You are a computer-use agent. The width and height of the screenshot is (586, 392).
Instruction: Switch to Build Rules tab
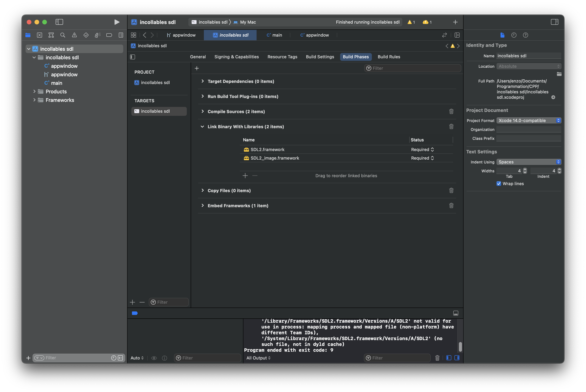pos(389,57)
